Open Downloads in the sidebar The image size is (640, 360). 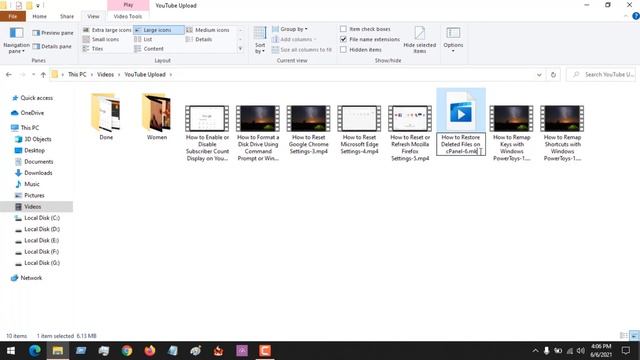point(34,173)
